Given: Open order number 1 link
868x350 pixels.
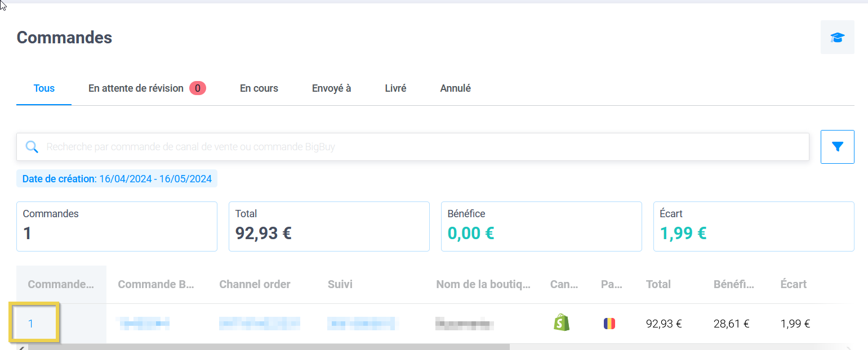Looking at the screenshot, I should 31,324.
